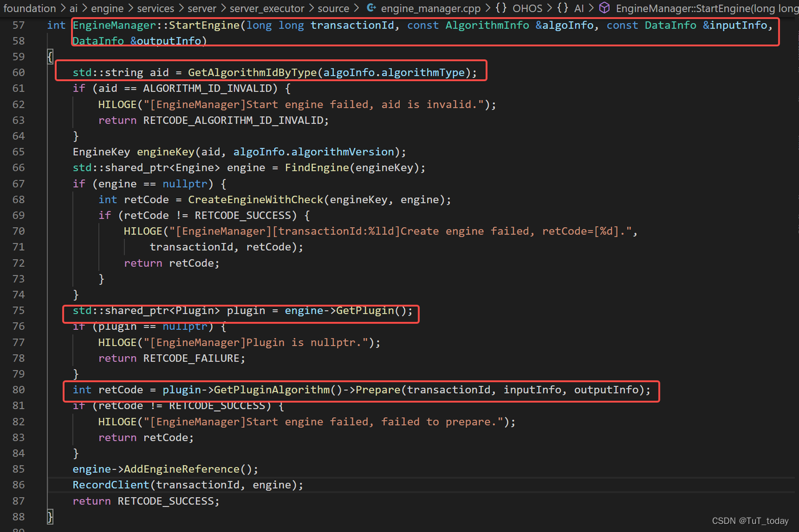Click 'return retCode;' on line 72

point(172,263)
